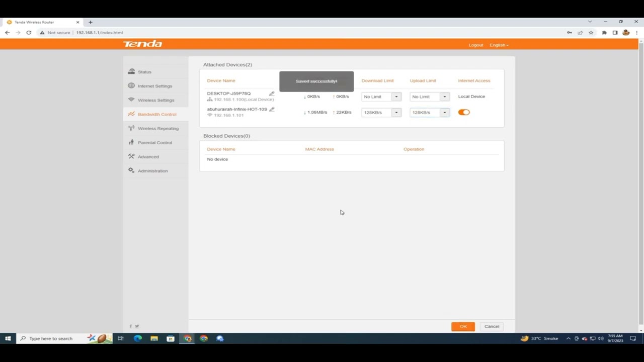Image resolution: width=644 pixels, height=362 pixels.
Task: Open the English language dropdown
Action: point(499,45)
